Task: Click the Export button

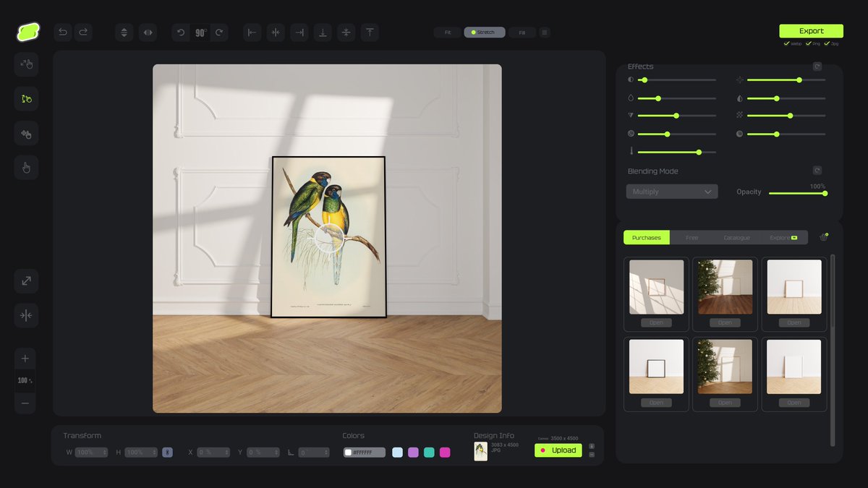Action: [x=811, y=31]
